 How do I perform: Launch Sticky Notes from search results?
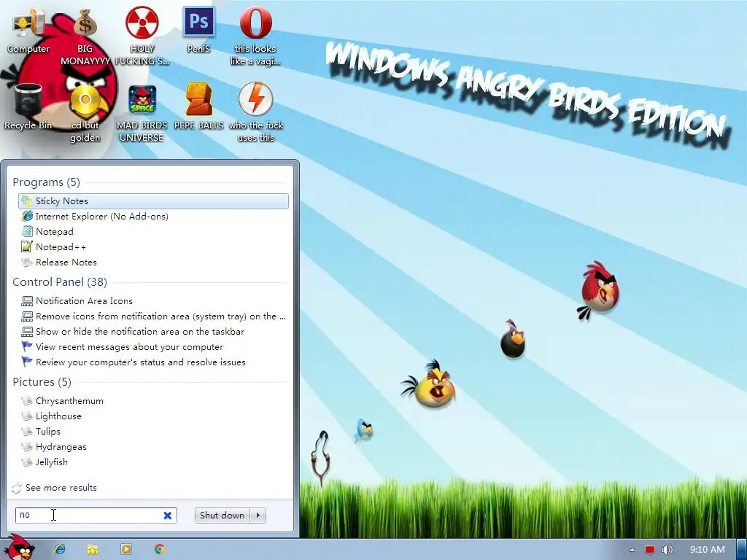point(153,201)
